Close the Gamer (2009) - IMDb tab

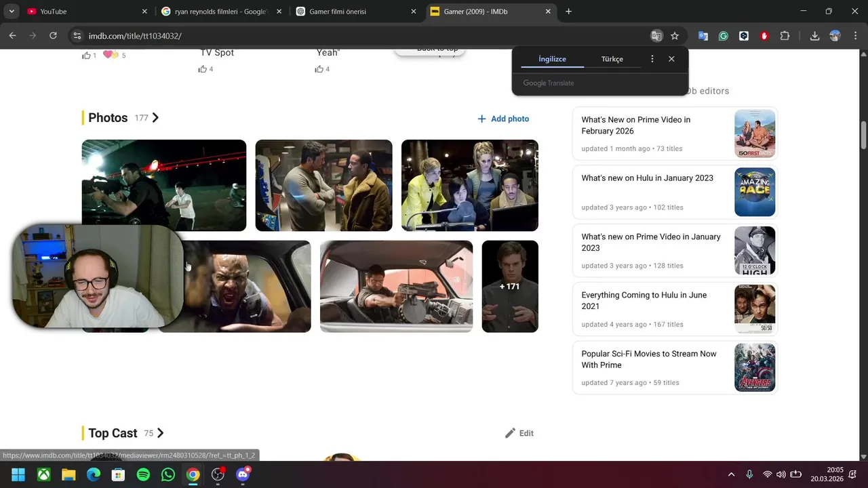point(548,12)
